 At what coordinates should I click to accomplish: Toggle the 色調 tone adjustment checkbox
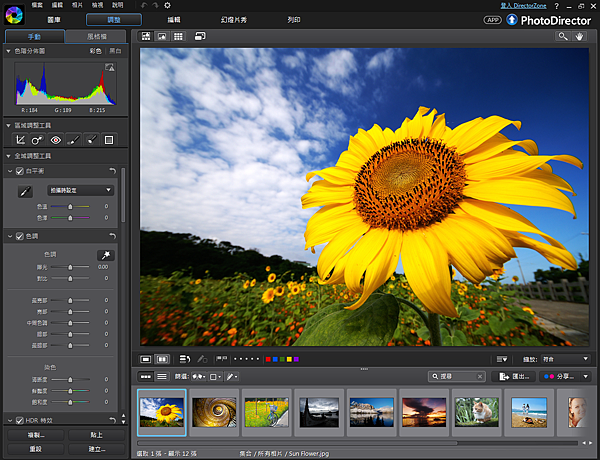point(20,236)
